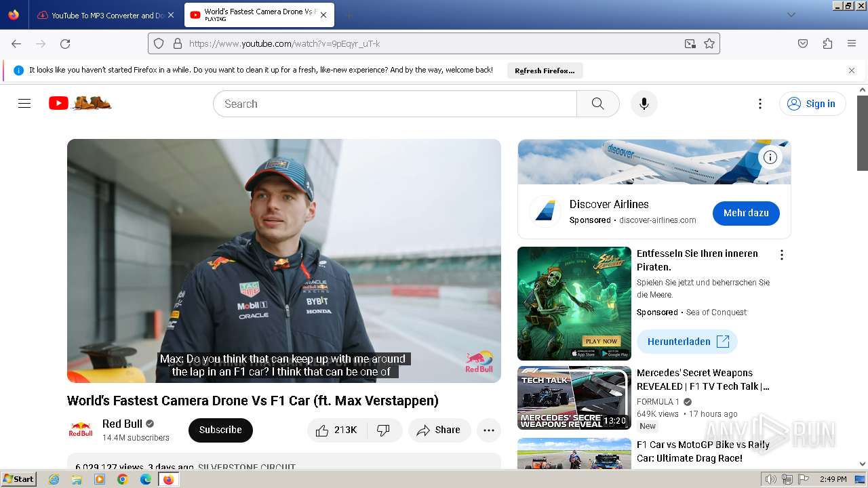Show site security lock information
This screenshot has width=868, height=488.
click(178, 43)
